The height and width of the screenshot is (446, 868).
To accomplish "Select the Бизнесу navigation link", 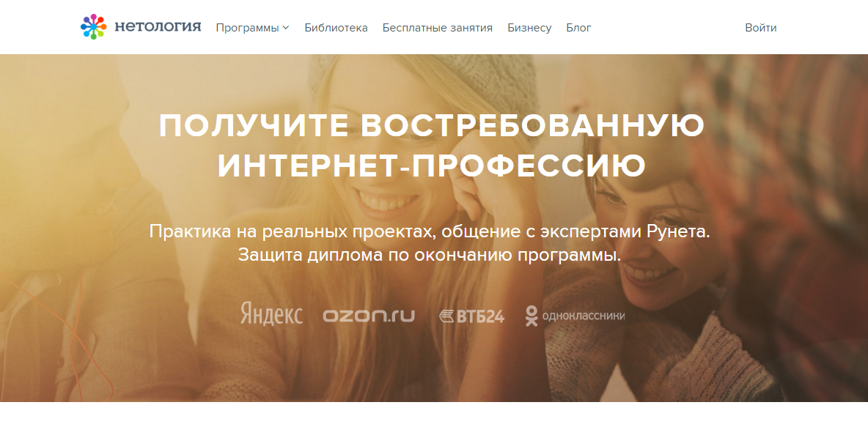I will pyautogui.click(x=529, y=28).
